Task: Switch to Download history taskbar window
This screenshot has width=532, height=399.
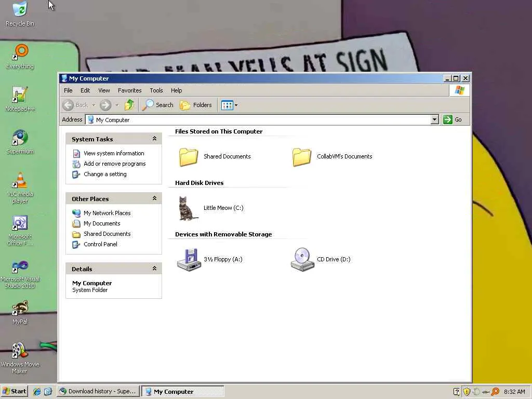Action: [98, 391]
